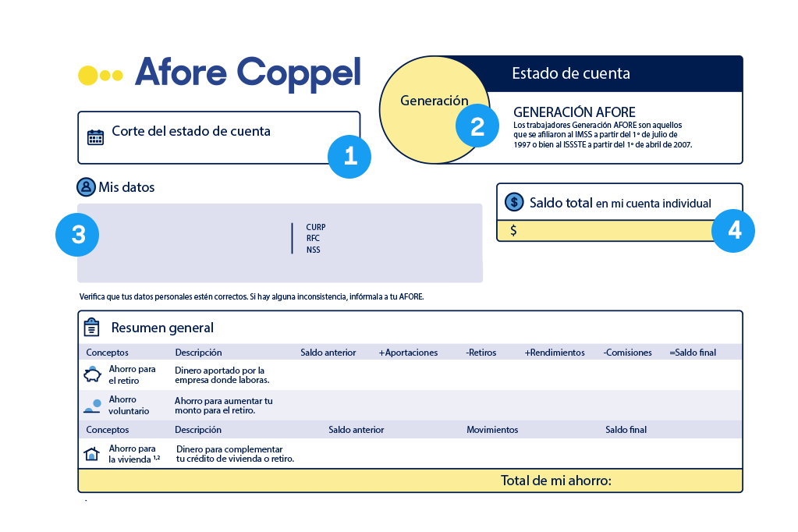798x532 pixels.
Task: Click the +Rendimientos column header
Action: 555,353
